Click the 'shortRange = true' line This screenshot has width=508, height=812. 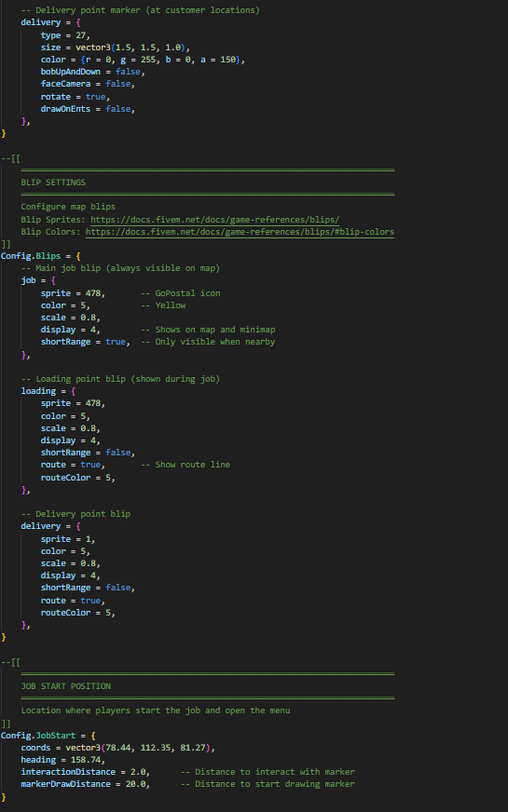tap(86, 342)
